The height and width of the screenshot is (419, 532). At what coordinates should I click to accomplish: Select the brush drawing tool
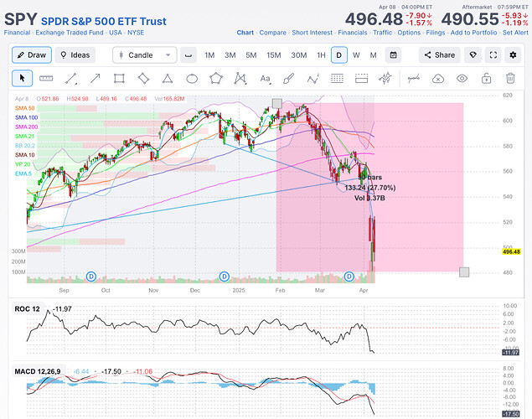[x=288, y=79]
